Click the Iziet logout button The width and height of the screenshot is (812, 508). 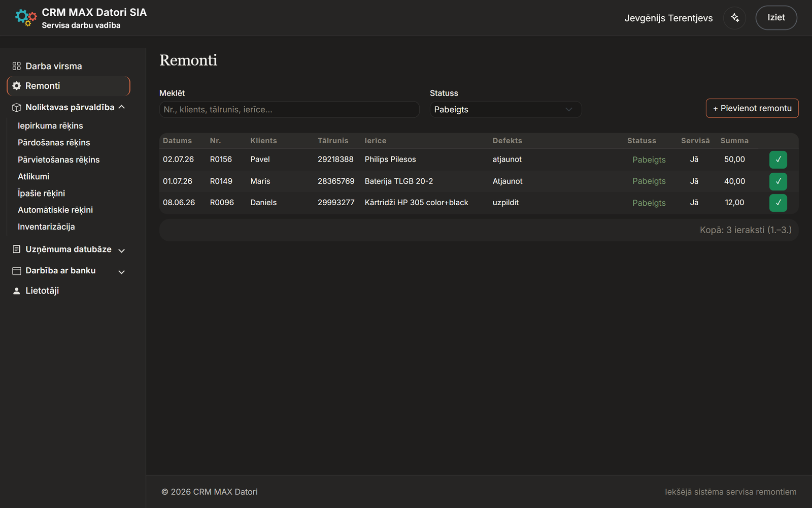(x=776, y=18)
